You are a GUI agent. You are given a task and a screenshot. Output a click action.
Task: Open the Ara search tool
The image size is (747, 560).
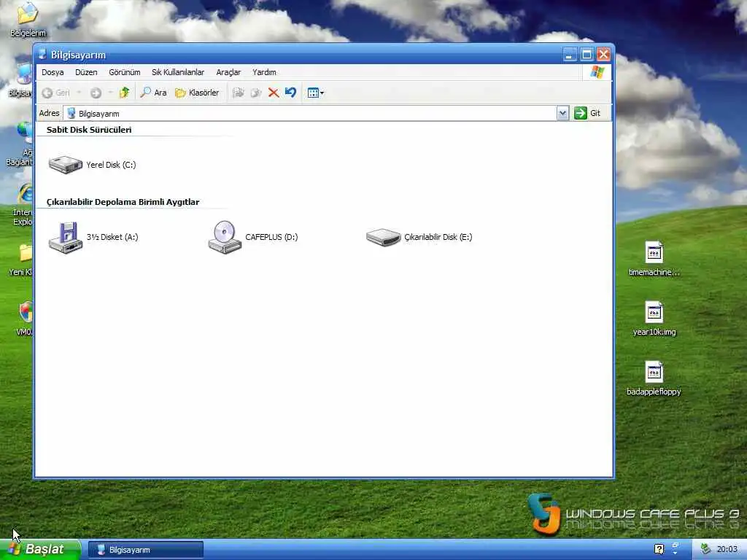tap(153, 93)
